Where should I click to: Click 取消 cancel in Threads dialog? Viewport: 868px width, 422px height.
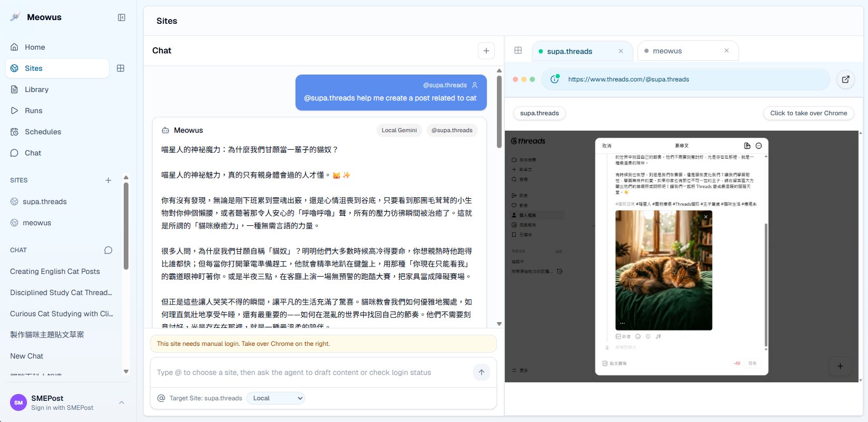click(607, 145)
